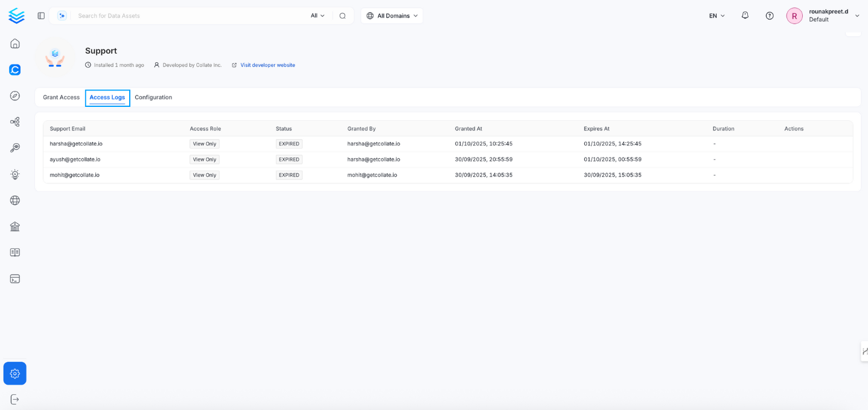Click the AI sparkle icon in search bar
Viewport: 868px width, 410px height.
click(x=62, y=16)
